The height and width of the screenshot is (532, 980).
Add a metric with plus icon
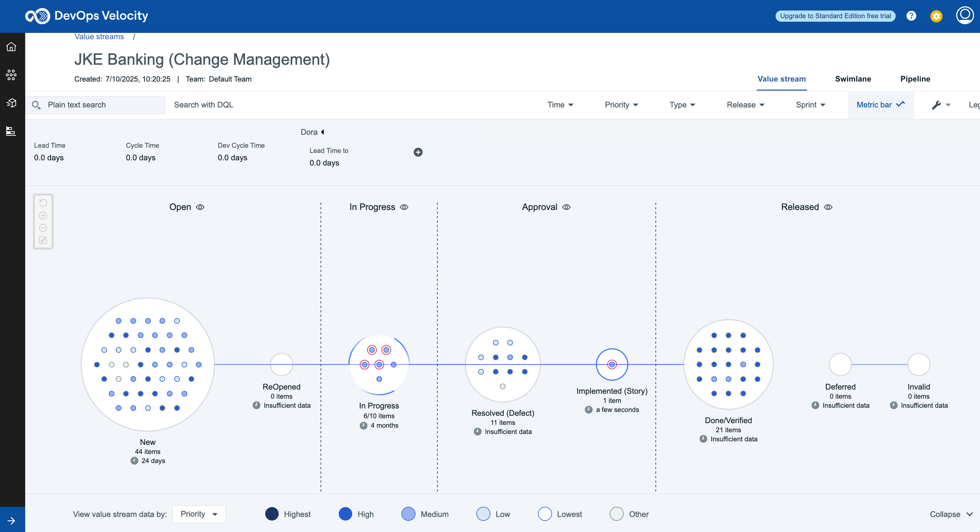[418, 152]
